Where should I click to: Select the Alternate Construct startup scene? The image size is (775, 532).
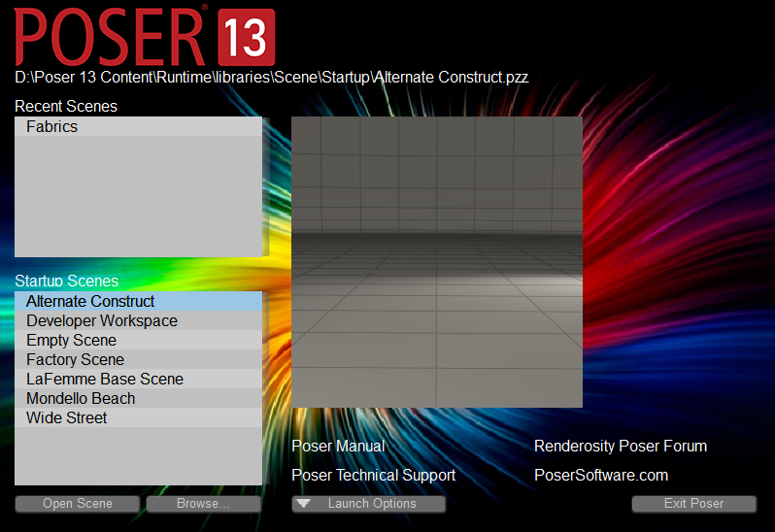click(x=138, y=301)
